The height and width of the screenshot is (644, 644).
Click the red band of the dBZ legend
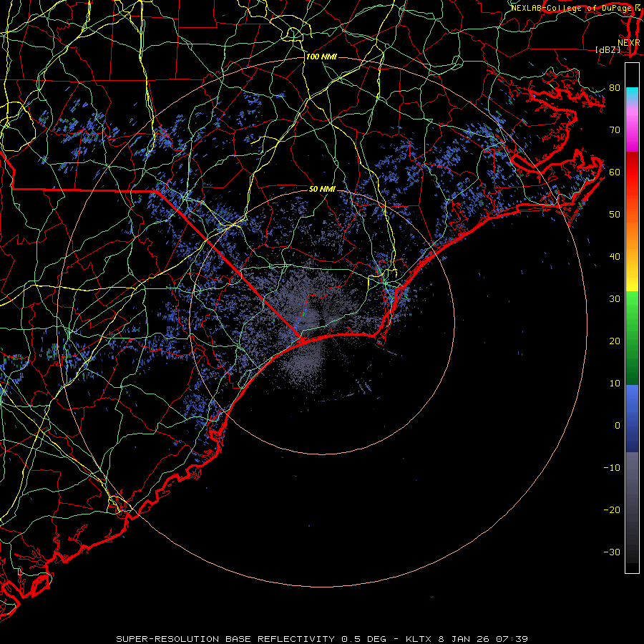[x=632, y=172]
